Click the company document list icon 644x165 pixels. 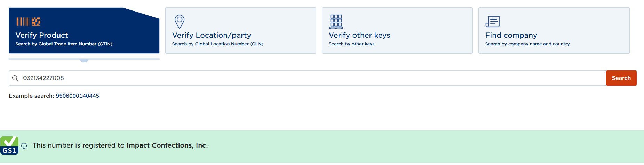(x=492, y=22)
